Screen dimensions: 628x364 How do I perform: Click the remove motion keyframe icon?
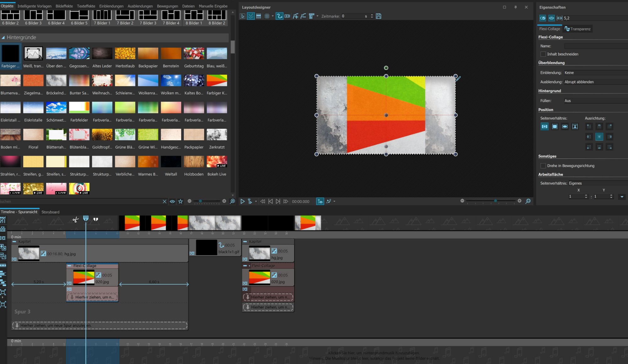coord(303,16)
